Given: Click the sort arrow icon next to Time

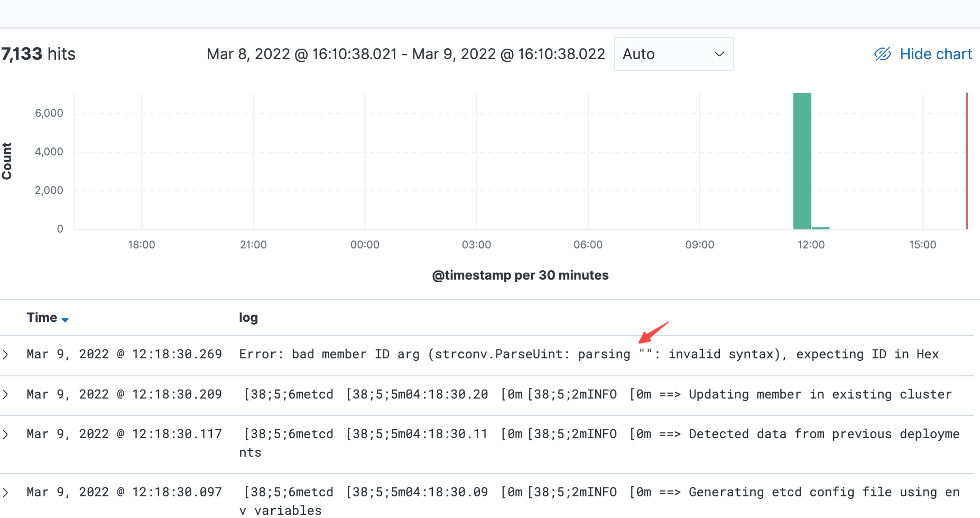Looking at the screenshot, I should (x=65, y=320).
